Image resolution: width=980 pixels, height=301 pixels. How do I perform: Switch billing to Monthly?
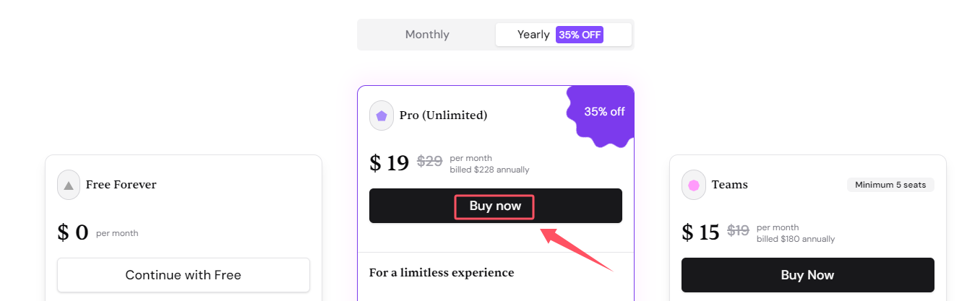click(427, 35)
